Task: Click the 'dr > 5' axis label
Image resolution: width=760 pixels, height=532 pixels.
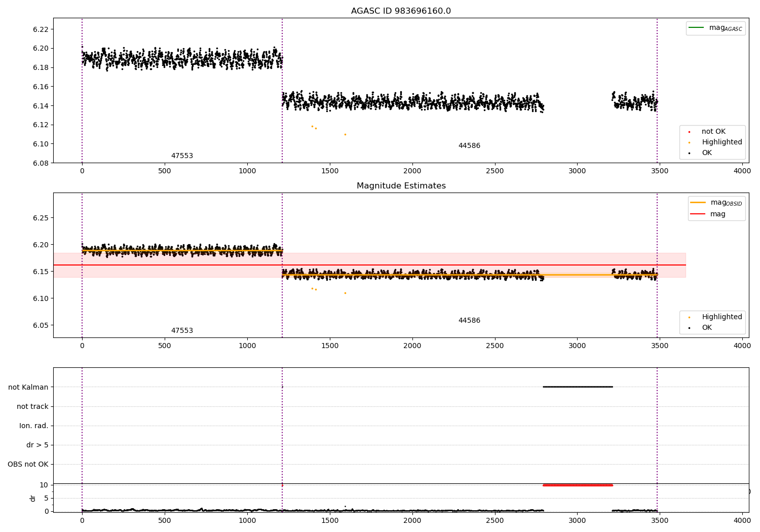Action: coord(37,445)
